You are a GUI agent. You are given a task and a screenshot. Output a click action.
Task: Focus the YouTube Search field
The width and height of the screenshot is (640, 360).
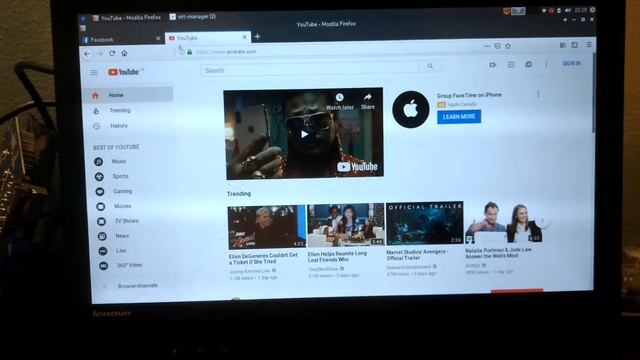(310, 70)
